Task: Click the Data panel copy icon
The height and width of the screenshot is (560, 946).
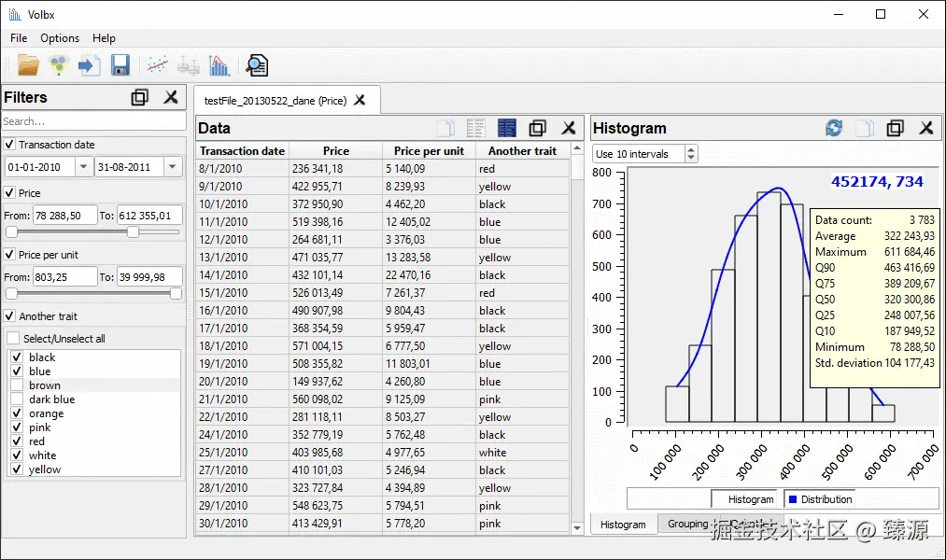Action: pyautogui.click(x=445, y=128)
